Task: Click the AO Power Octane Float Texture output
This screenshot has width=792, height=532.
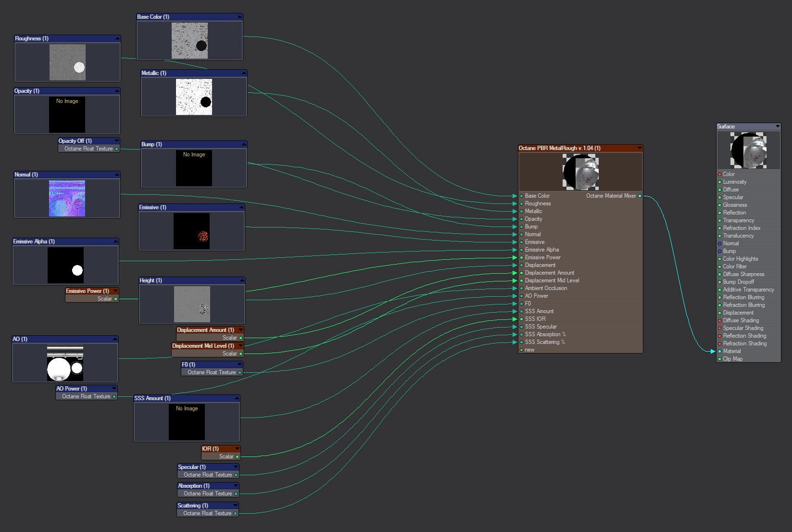Action: click(114, 397)
